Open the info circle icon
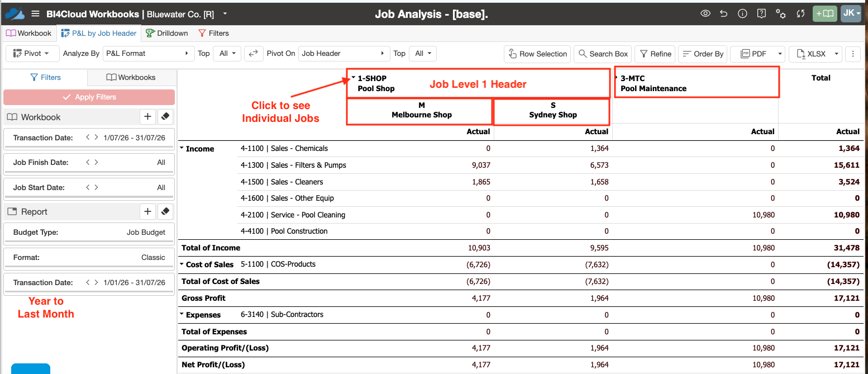This screenshot has width=868, height=374. click(742, 14)
